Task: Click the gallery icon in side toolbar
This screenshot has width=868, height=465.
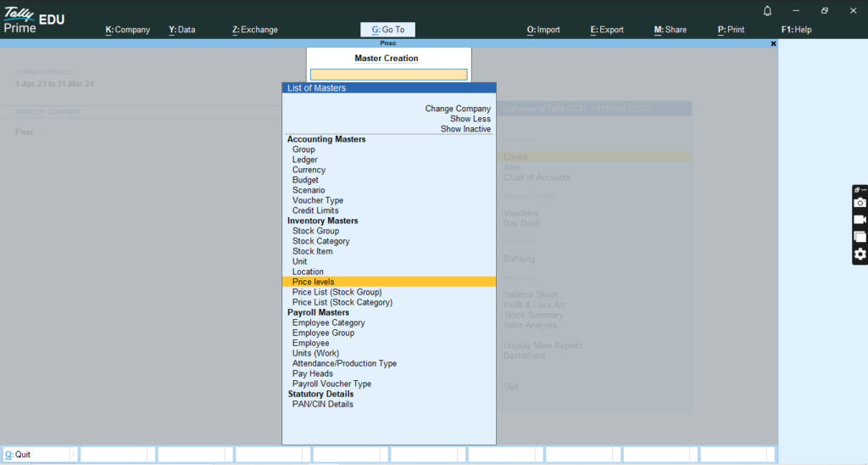Action: click(860, 237)
